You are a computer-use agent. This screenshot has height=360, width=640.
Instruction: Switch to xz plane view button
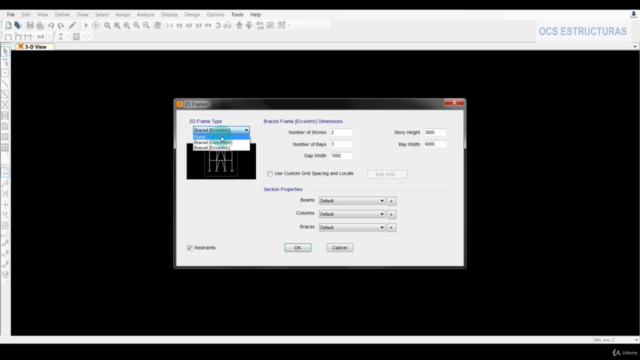189,25
